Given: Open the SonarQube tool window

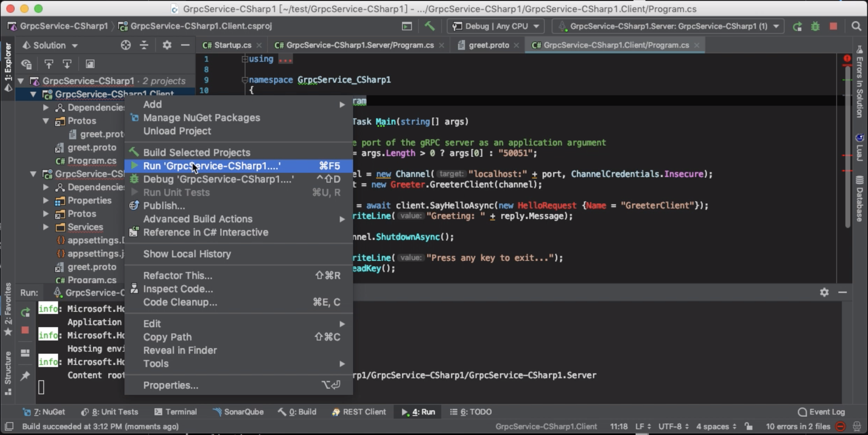Looking at the screenshot, I should point(238,412).
